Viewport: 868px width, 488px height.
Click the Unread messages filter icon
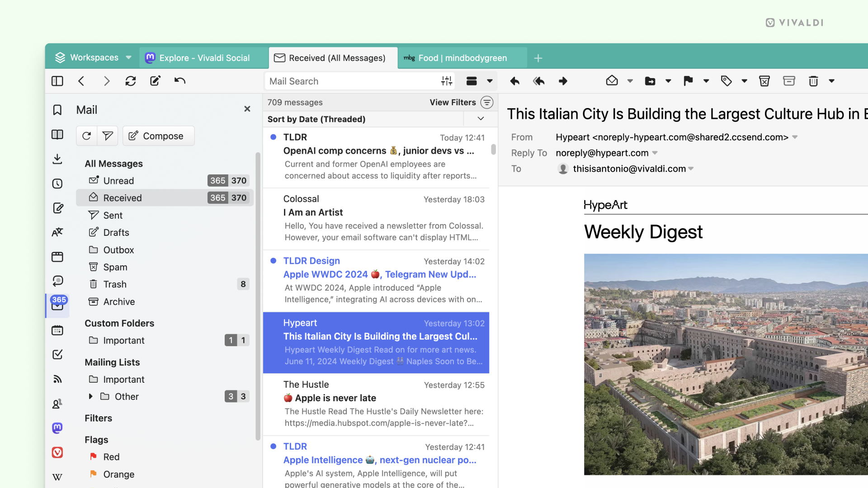(x=107, y=135)
